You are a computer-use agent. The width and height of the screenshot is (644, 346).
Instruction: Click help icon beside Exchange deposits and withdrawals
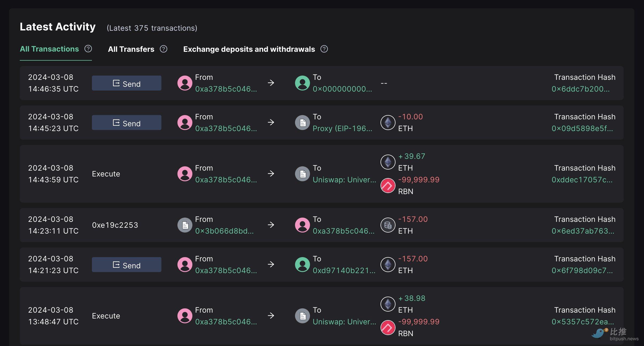coord(324,49)
